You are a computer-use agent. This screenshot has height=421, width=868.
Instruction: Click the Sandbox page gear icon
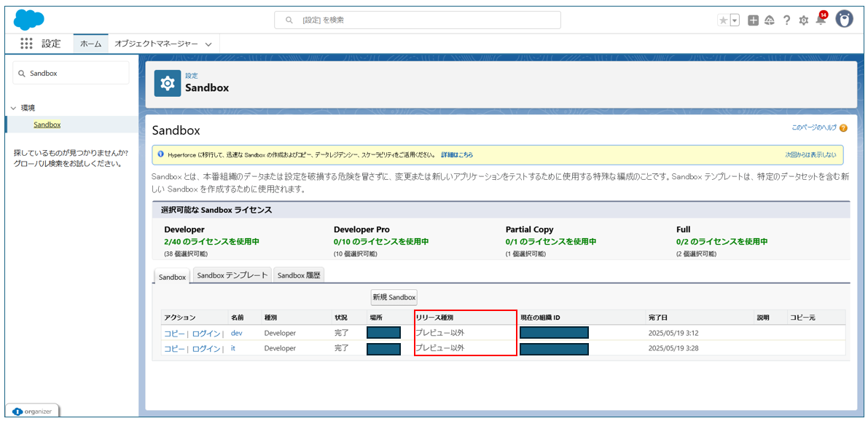pyautogui.click(x=167, y=84)
